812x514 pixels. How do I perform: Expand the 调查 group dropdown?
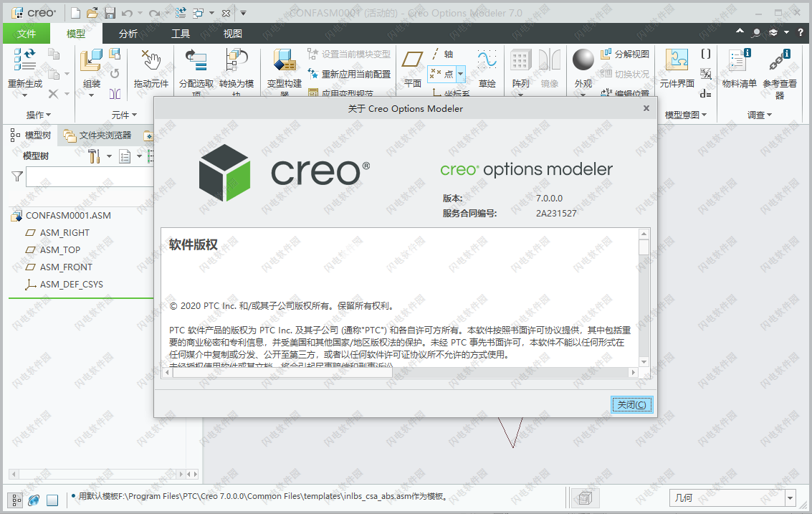(760, 115)
